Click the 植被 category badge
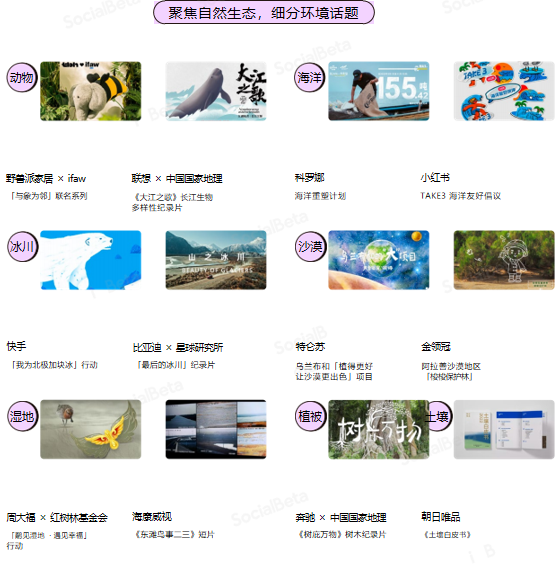The width and height of the screenshot is (557, 564). (310, 416)
